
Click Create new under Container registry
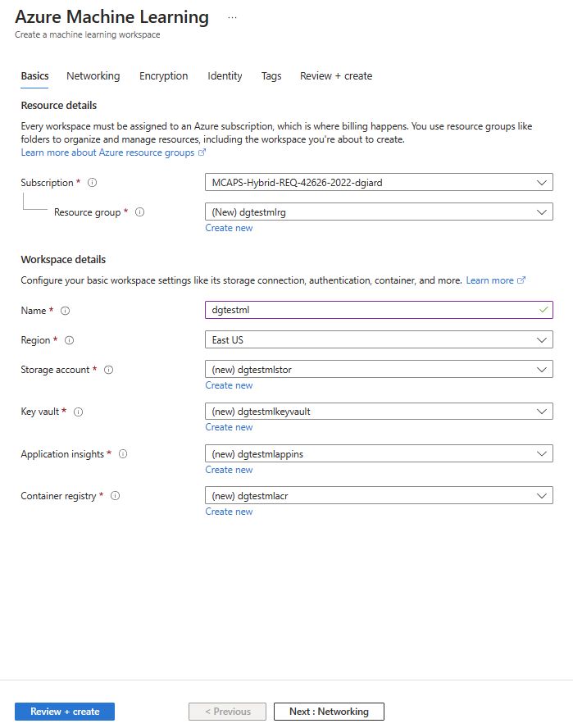229,512
